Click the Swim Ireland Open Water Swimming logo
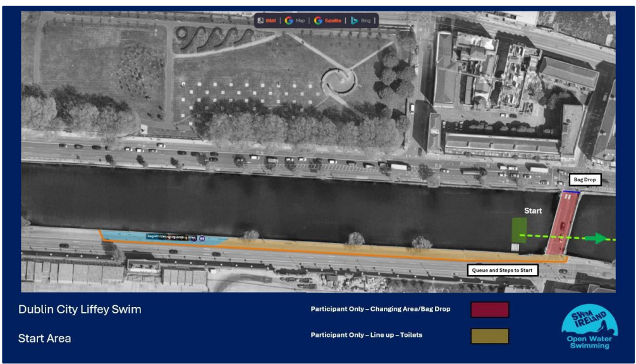The width and height of the screenshot is (636, 364). (x=589, y=327)
